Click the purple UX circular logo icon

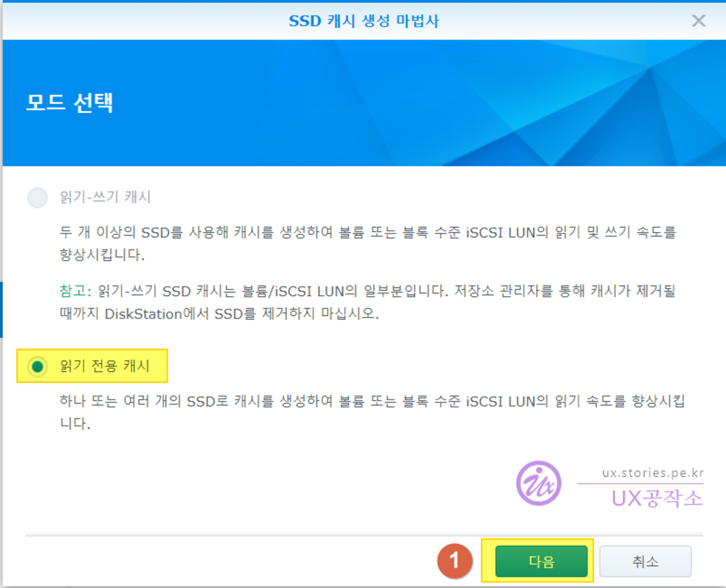538,483
